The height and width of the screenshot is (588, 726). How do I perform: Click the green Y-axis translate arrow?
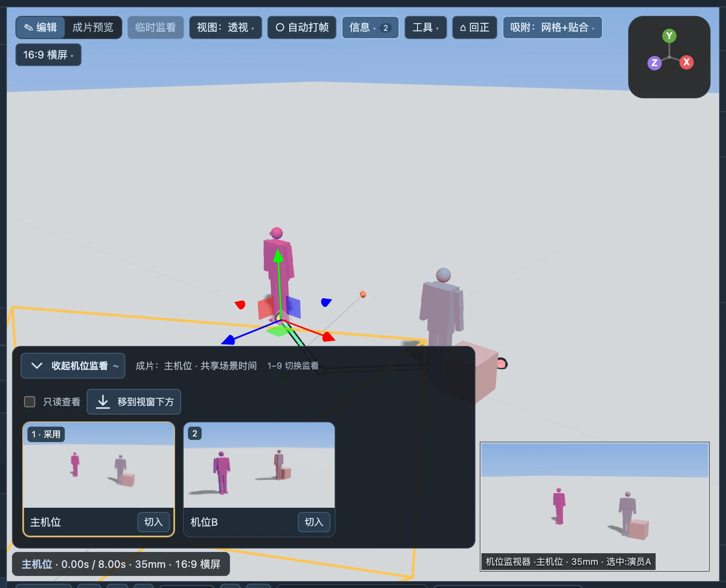coord(278,256)
